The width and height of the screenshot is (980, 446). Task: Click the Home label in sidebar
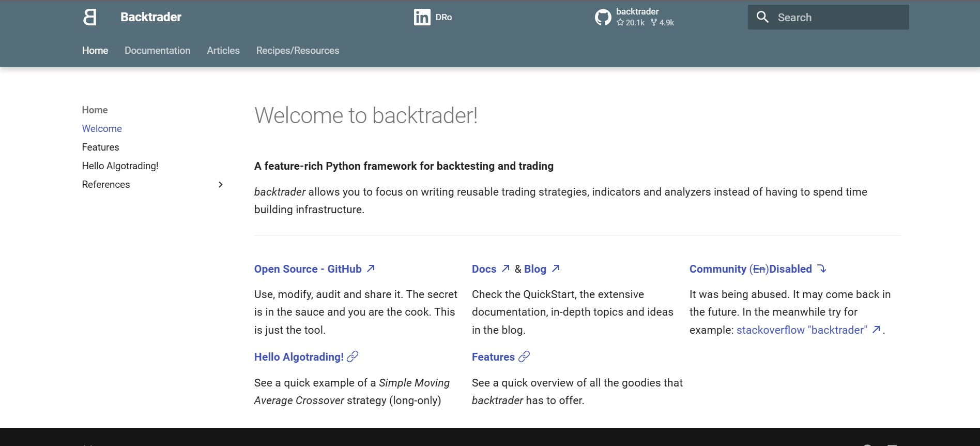click(95, 110)
